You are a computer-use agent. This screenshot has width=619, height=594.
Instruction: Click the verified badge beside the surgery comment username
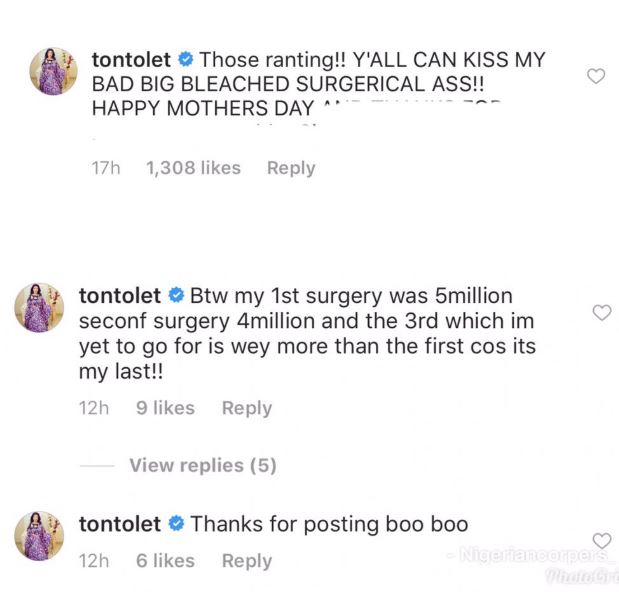[176, 296]
